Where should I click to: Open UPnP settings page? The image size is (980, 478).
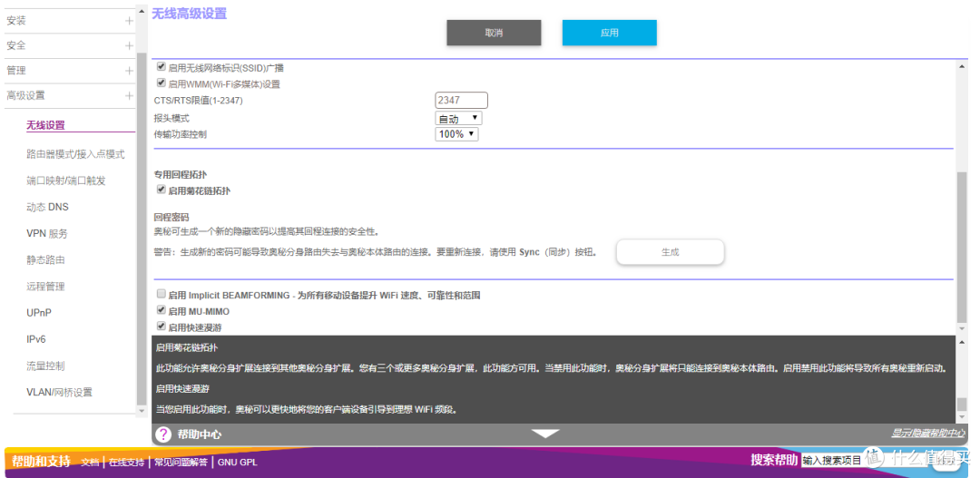[x=39, y=312]
